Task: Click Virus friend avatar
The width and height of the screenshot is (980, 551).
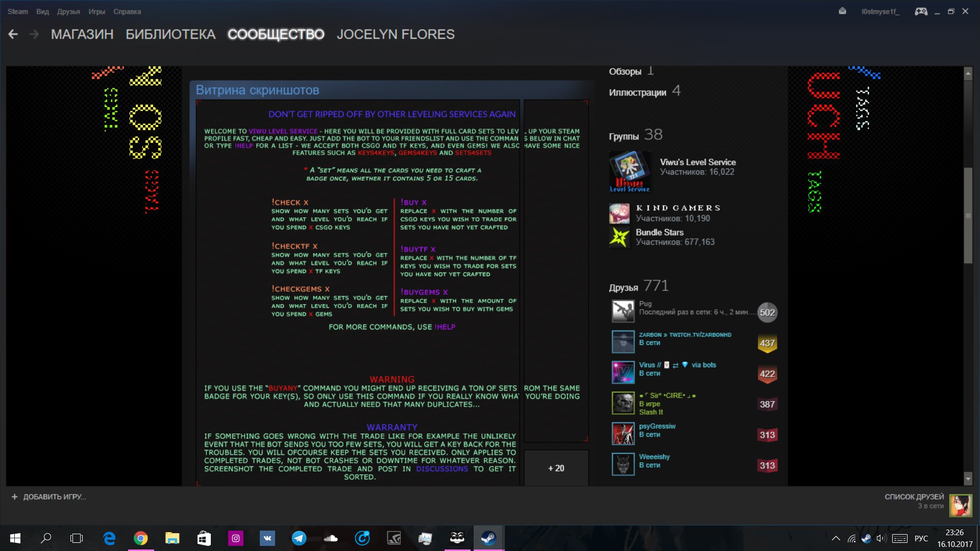Action: click(x=623, y=372)
